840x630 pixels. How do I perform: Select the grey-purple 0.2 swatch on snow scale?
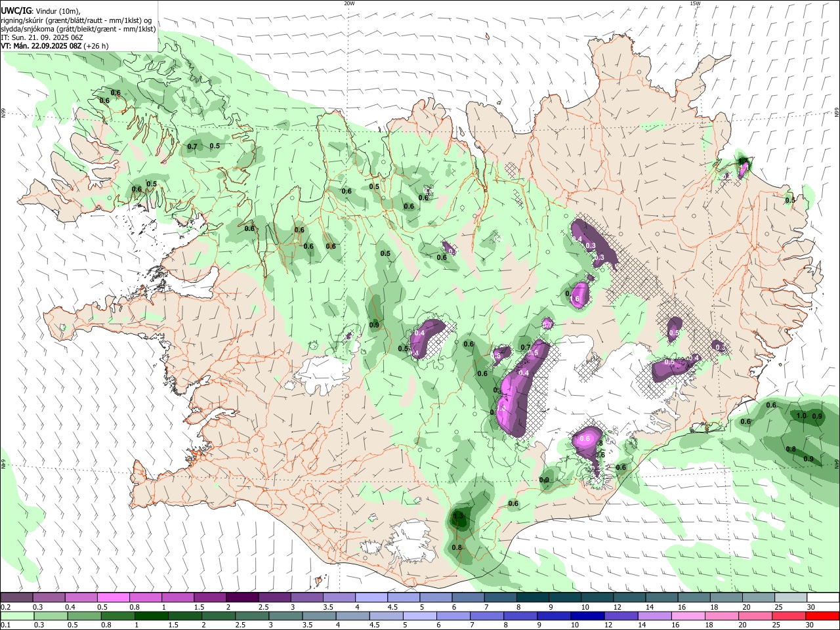coord(16,597)
